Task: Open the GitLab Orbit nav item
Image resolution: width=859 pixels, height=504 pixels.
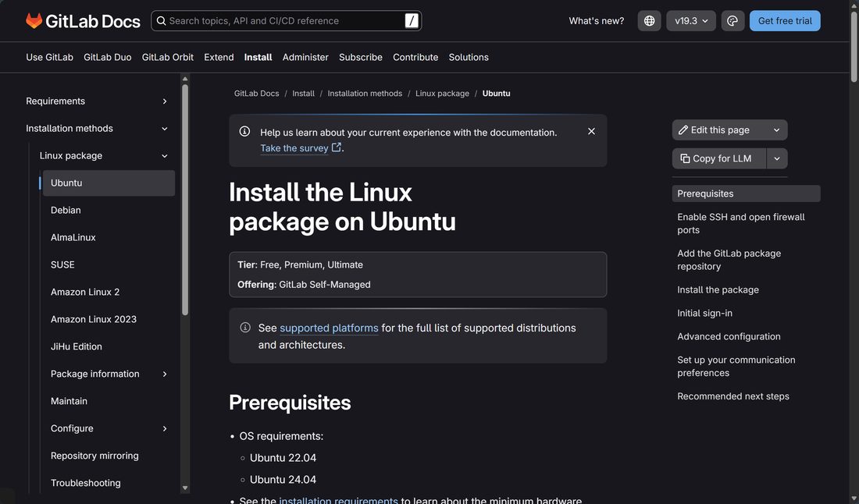Action: point(168,58)
